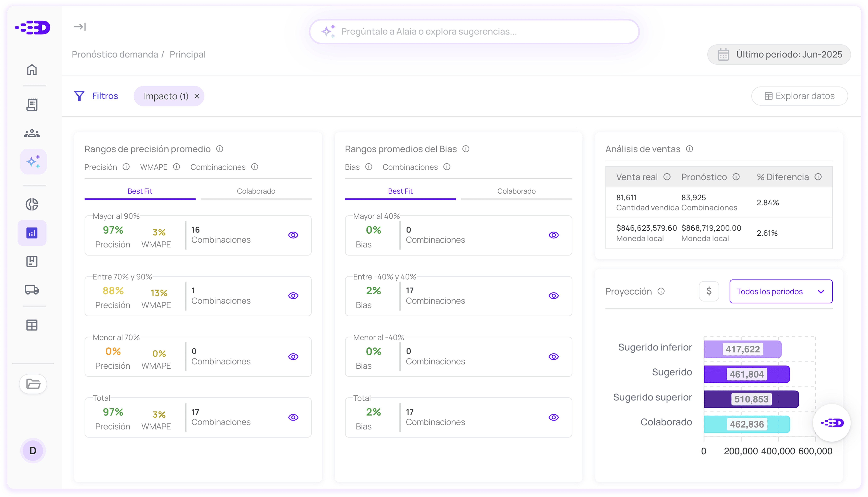Viewport: 868px width, 497px height.
Task: Show info icon next to Venta real
Action: click(x=667, y=177)
